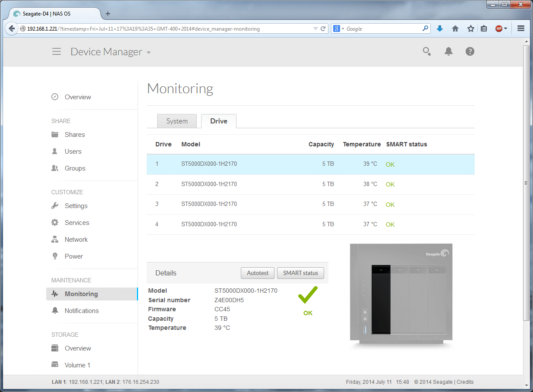The height and width of the screenshot is (392, 533).
Task: Open Groups in the sidebar
Action: tap(75, 168)
